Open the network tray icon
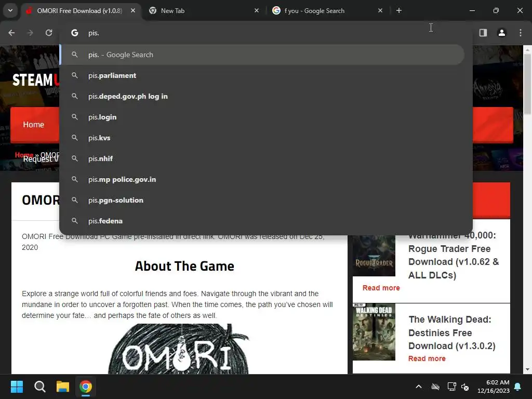The height and width of the screenshot is (399, 532). 451,387
